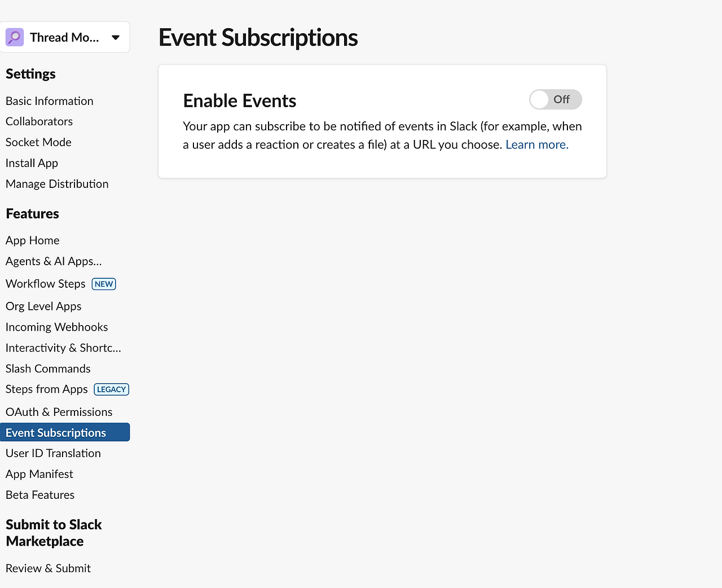This screenshot has height=588, width=722.
Task: Turn on the Enable Events toggle
Action: point(555,99)
